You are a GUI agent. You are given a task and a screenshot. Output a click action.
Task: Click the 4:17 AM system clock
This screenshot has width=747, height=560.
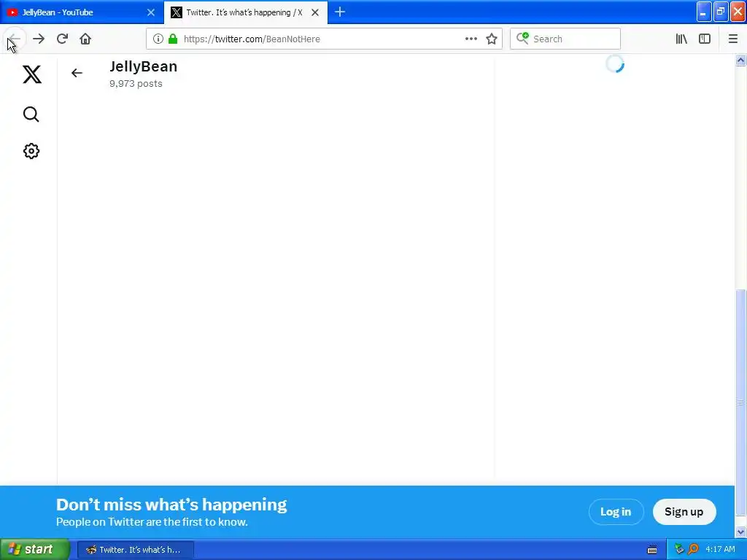tap(720, 550)
